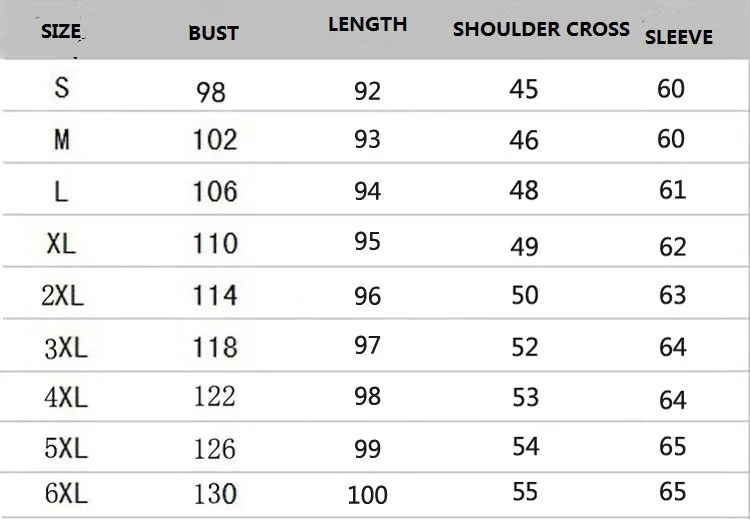Select the S size row label
Image resolution: width=750 pixels, height=520 pixels.
pos(62,88)
